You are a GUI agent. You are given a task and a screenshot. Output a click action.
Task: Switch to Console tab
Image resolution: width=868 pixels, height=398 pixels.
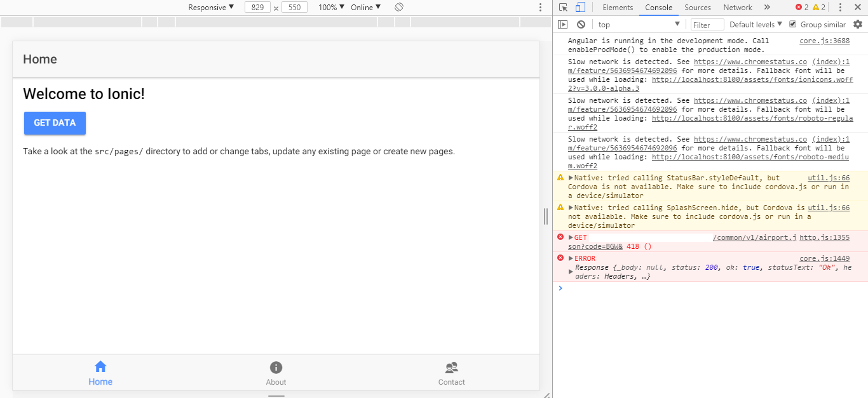[x=658, y=8]
